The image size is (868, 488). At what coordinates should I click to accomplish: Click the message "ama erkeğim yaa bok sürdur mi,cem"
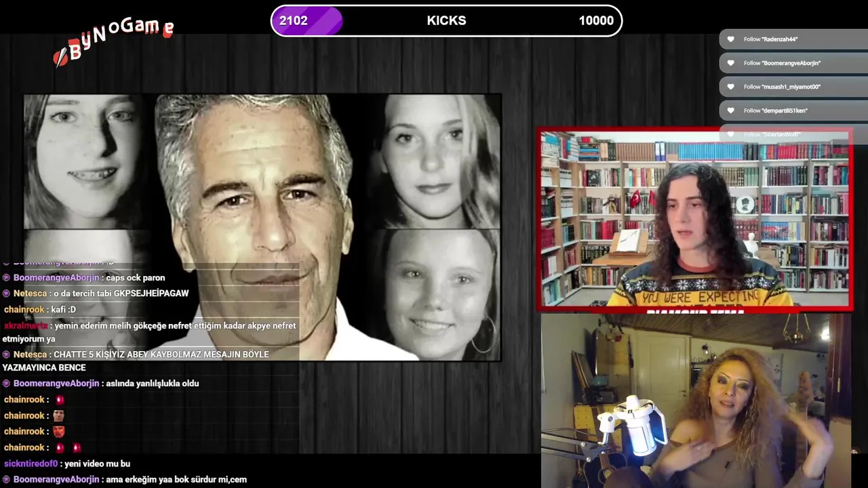tap(176, 480)
